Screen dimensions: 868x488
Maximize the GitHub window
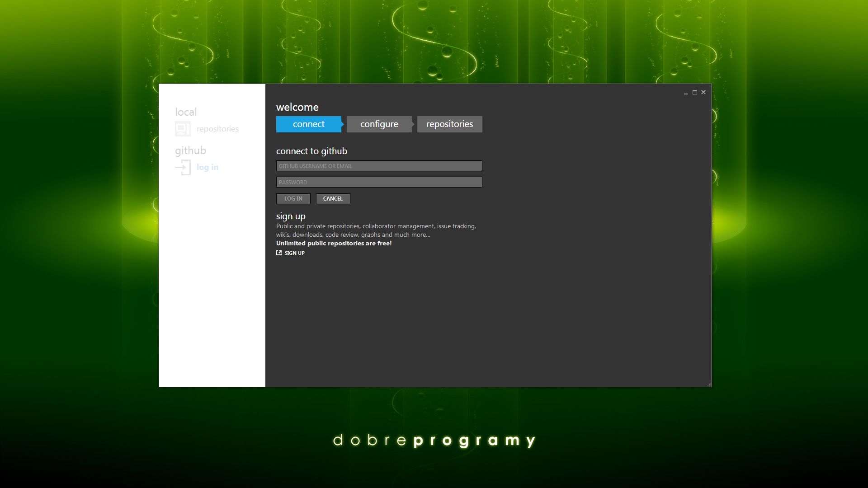point(695,92)
